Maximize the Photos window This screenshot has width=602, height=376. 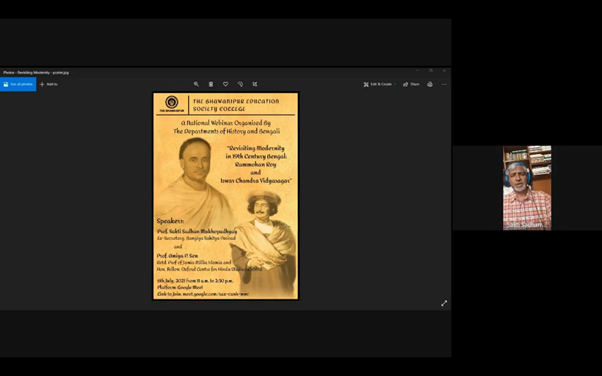click(431, 71)
